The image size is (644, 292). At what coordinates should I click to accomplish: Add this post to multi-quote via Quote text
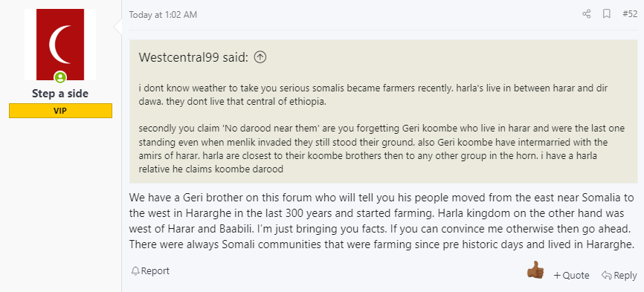click(x=576, y=275)
